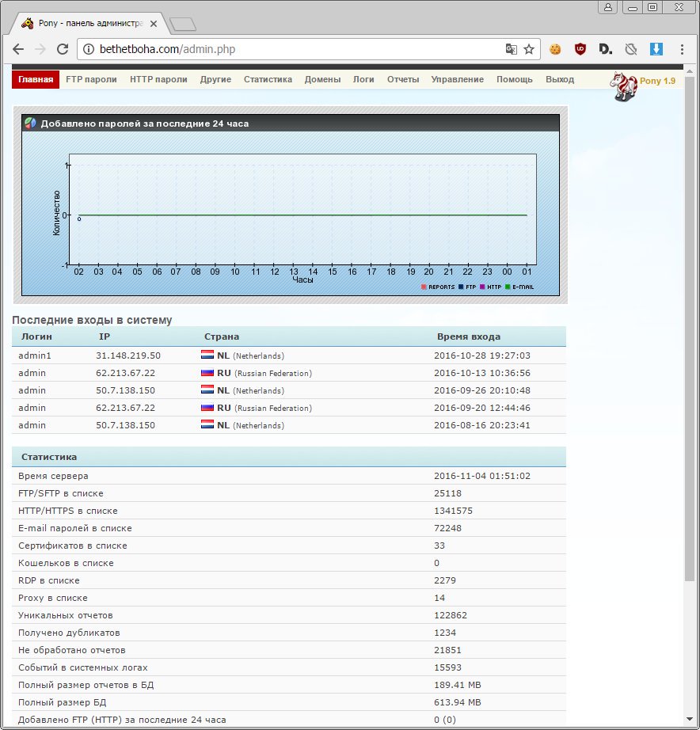This screenshot has height=730, width=700.
Task: Open a new browser tab
Action: click(x=183, y=25)
